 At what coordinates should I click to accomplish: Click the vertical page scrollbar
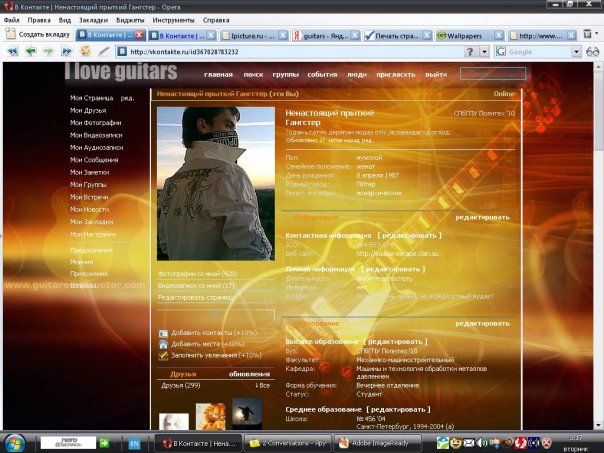598,246
